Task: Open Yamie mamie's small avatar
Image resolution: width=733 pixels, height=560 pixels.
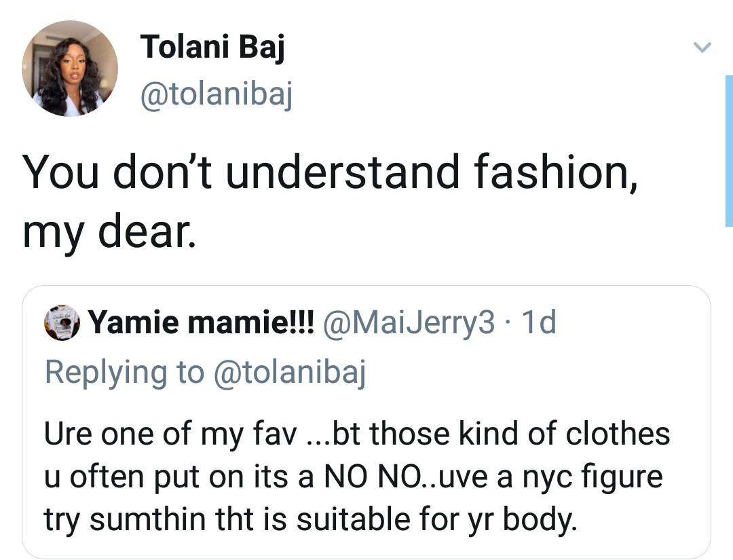Action: click(62, 322)
